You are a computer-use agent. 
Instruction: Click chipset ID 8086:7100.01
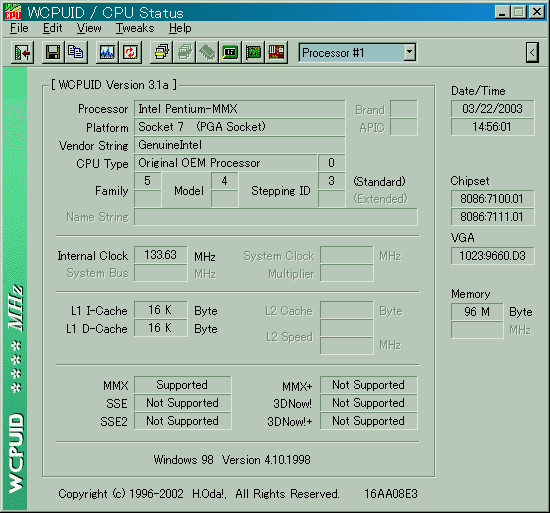492,199
